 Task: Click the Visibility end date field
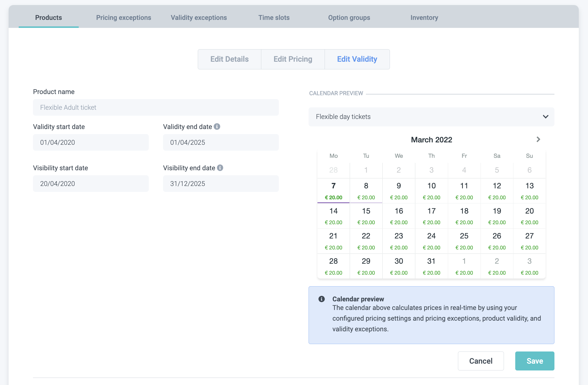pos(221,184)
